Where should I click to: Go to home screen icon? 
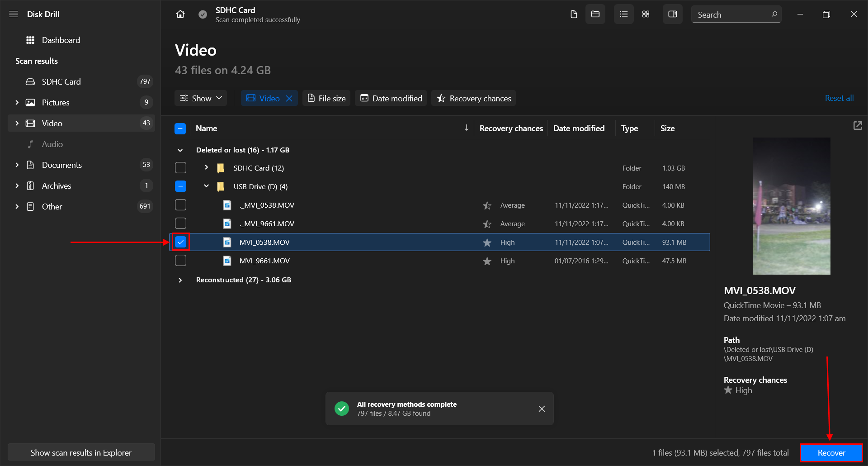[180, 14]
